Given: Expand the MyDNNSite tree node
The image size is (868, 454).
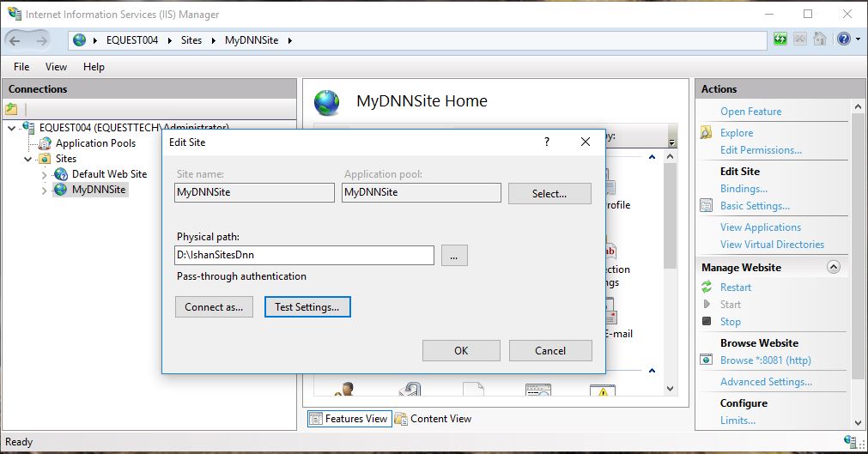Looking at the screenshot, I should point(45,191).
